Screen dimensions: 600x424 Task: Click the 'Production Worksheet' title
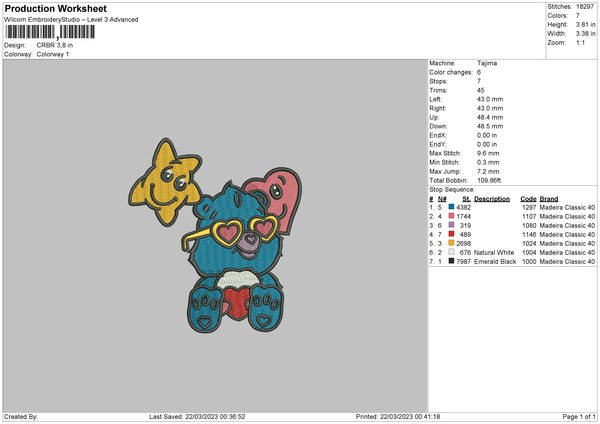tap(55, 8)
